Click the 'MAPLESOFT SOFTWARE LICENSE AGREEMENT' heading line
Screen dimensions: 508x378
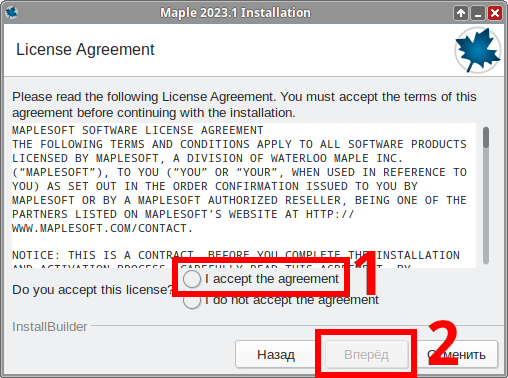(x=138, y=130)
